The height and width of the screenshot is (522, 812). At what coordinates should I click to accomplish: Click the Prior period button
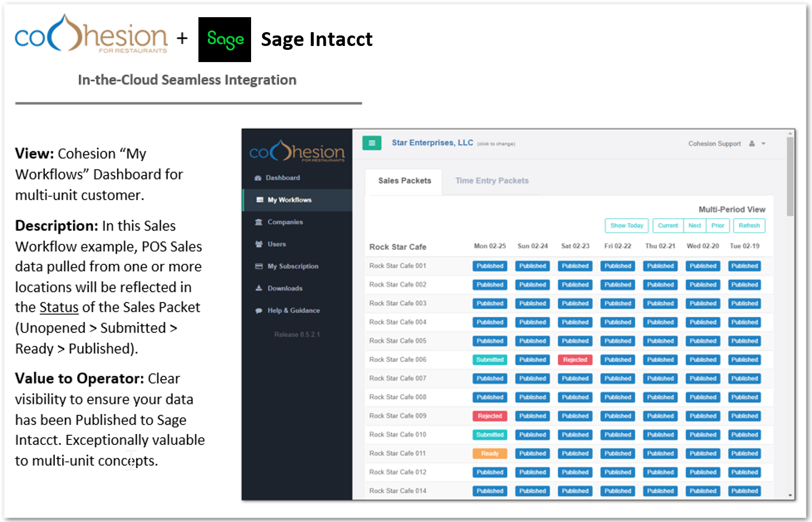pos(717,226)
